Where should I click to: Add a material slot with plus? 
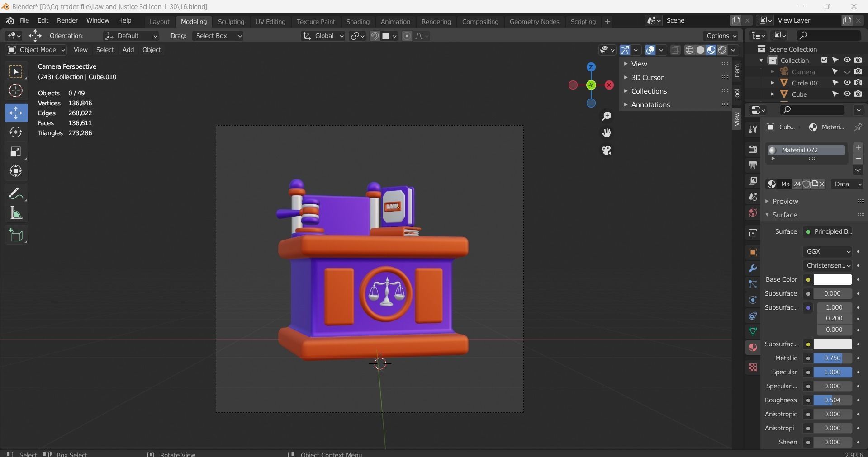[858, 148]
